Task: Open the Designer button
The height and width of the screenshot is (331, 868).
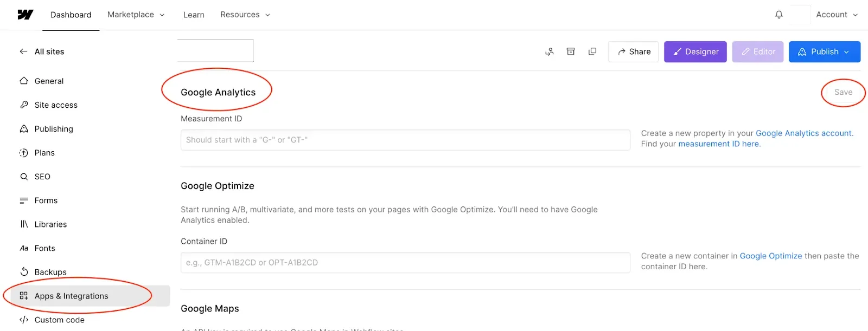Action: coord(695,51)
